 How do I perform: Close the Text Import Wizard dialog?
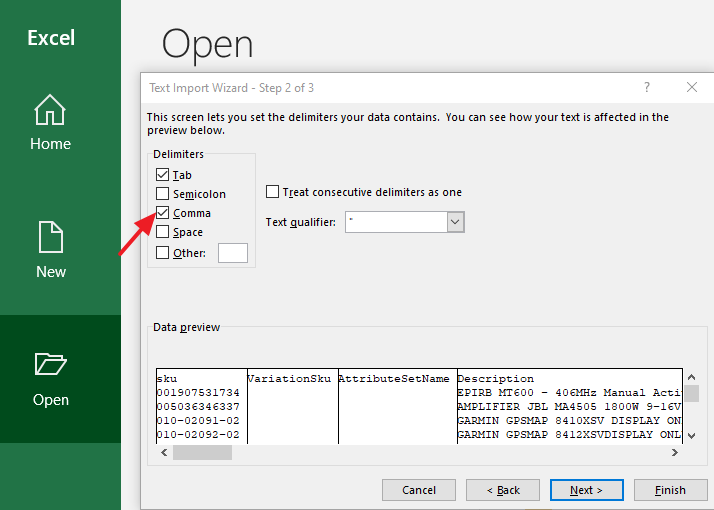(692, 87)
